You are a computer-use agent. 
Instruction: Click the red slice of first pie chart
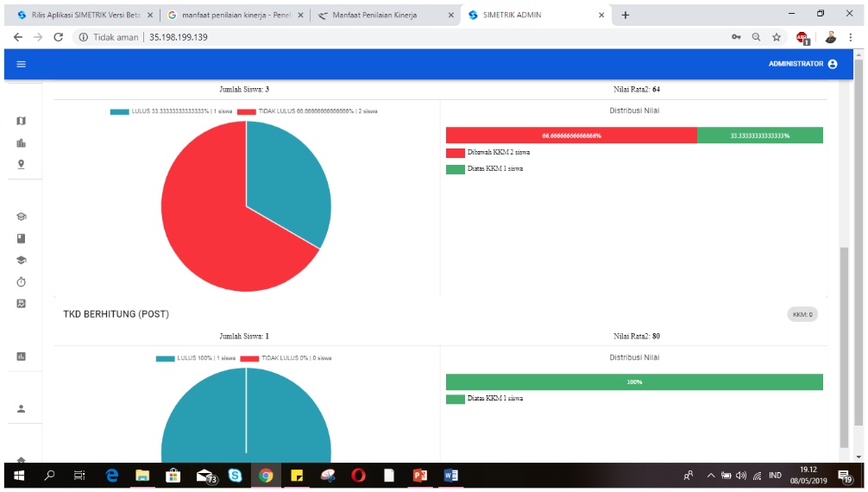pyautogui.click(x=211, y=227)
